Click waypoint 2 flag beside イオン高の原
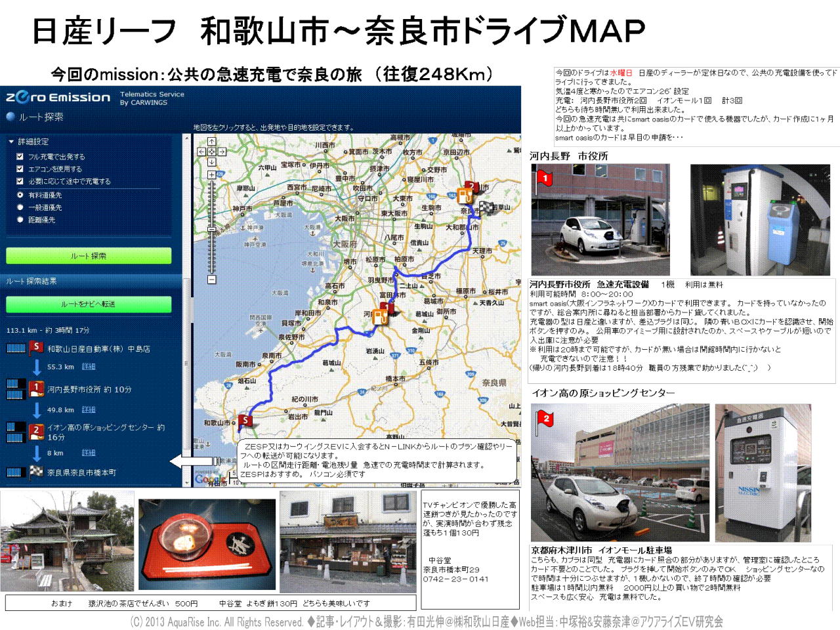 coord(36,431)
